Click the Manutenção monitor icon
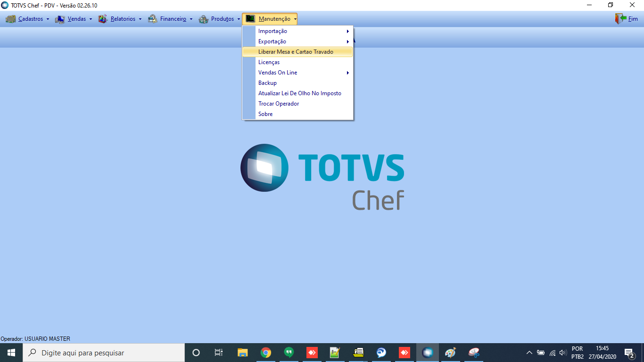Screen dimensions: 644x362 pyautogui.click(x=250, y=19)
